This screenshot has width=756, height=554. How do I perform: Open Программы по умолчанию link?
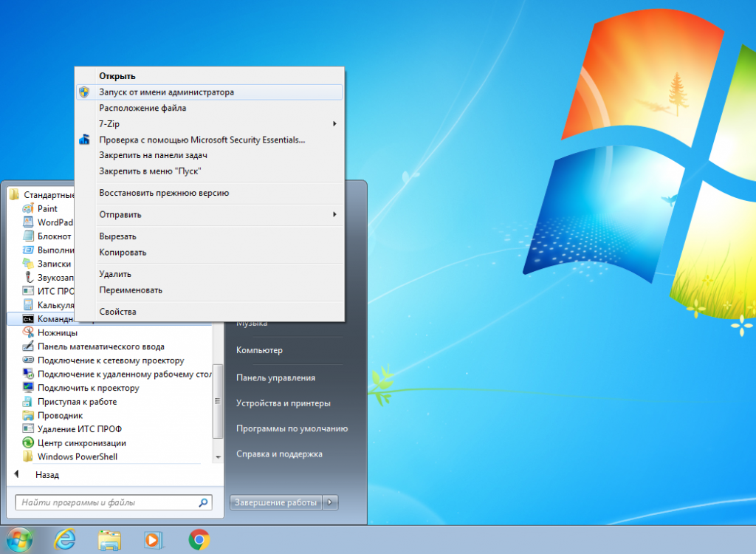click(292, 428)
